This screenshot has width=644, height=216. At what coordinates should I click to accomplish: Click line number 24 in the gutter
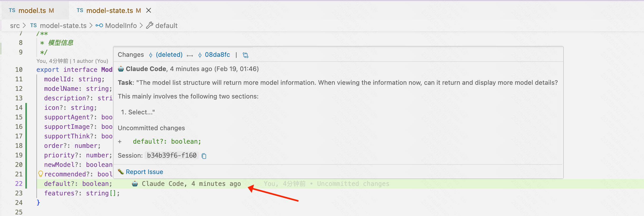pos(19,203)
